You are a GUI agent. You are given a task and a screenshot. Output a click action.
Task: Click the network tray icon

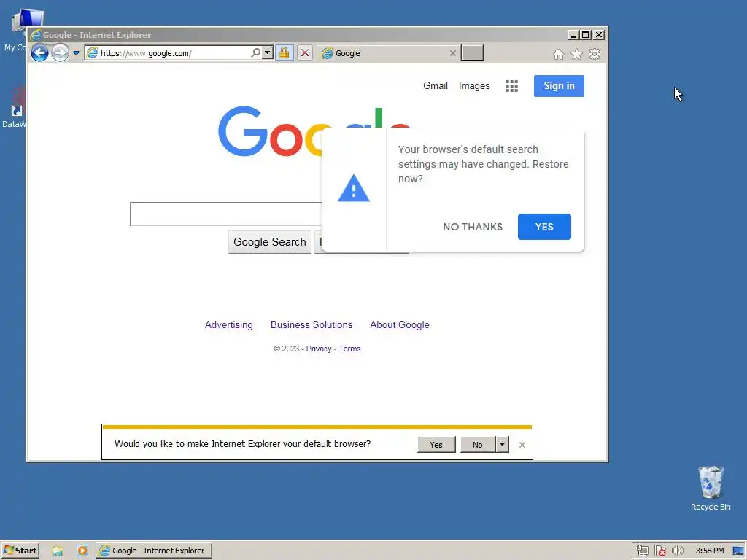point(642,551)
